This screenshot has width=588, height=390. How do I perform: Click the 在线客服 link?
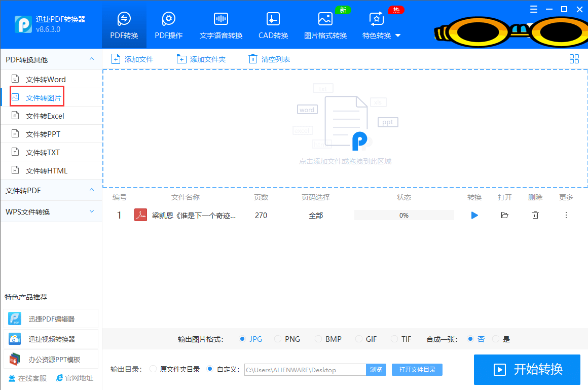pos(28,378)
